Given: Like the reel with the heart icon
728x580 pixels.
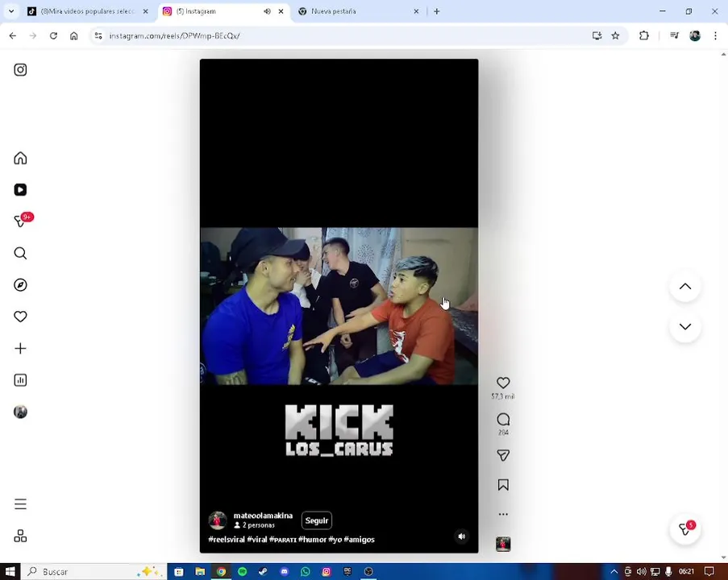Looking at the screenshot, I should [503, 383].
